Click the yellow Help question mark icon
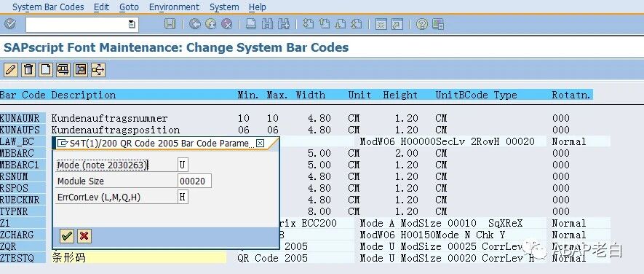Viewport: 644px width, 274px height. 422,24
